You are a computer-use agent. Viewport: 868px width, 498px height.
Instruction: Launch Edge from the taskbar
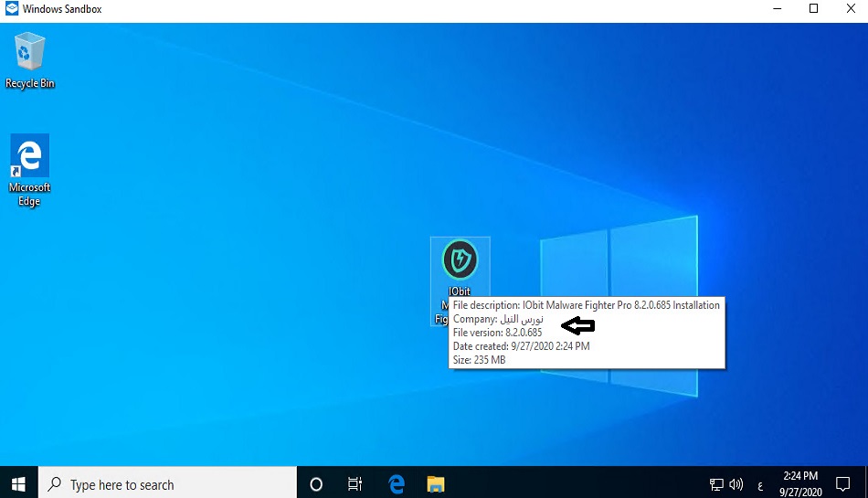coord(397,484)
